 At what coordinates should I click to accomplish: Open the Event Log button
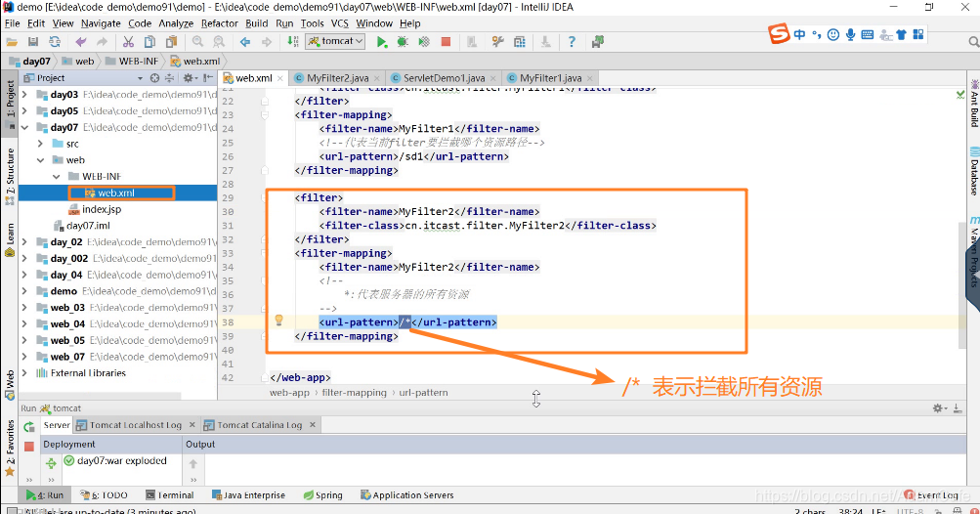(931, 494)
